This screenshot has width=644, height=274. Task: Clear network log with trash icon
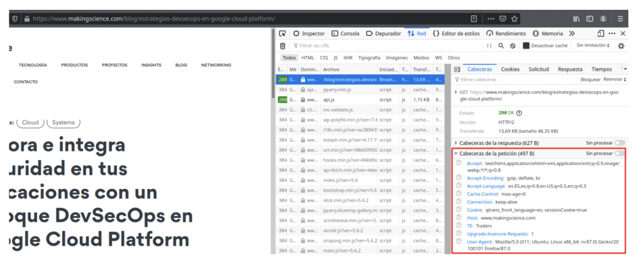(282, 46)
